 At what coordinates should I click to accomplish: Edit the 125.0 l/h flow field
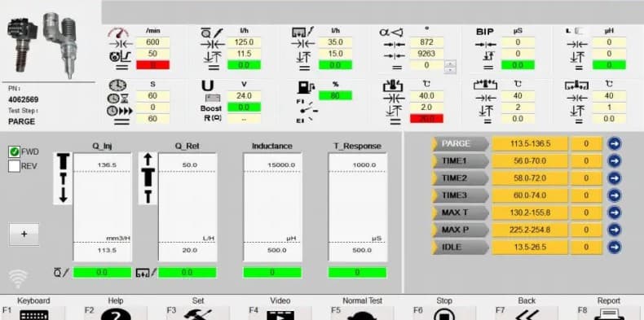244,42
